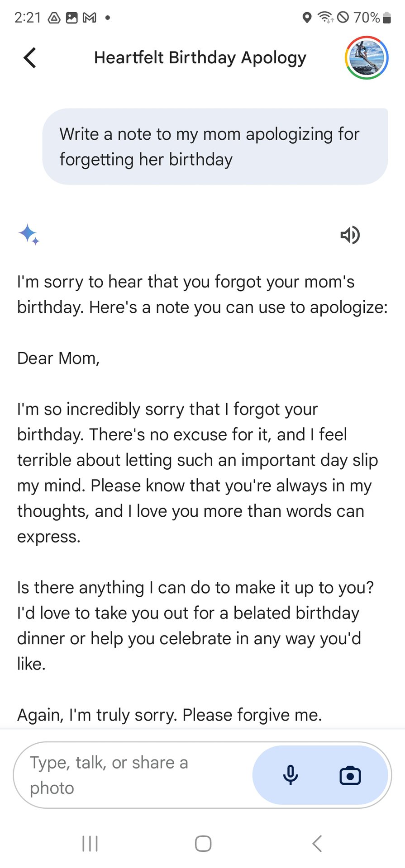The height and width of the screenshot is (868, 405).
Task: Tap the Android recent apps button
Action: point(90,844)
